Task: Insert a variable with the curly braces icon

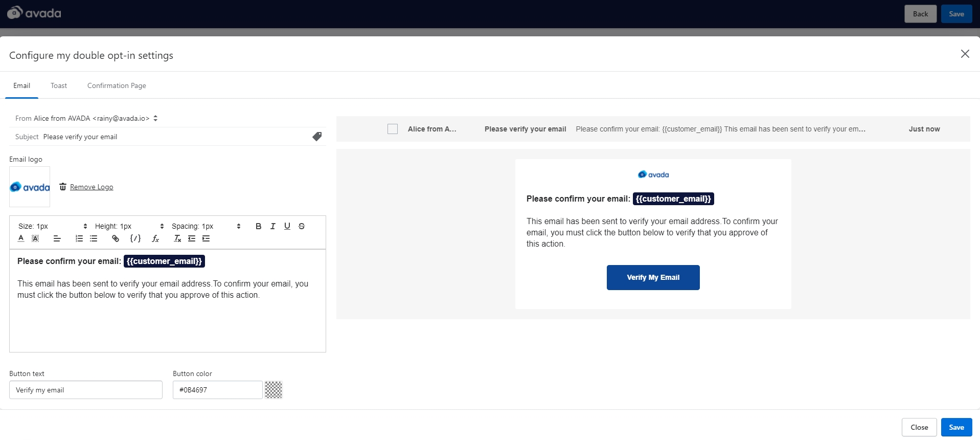Action: pyautogui.click(x=135, y=238)
